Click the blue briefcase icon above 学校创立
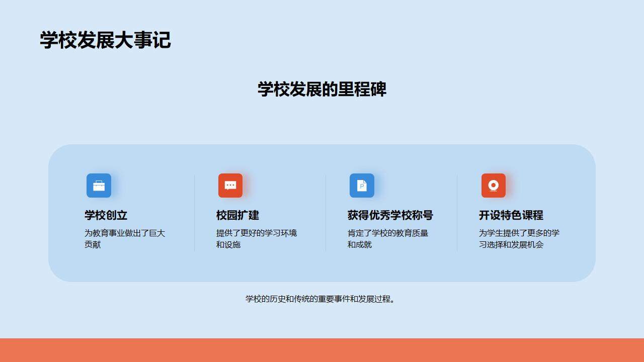644x362 pixels. [x=99, y=186]
